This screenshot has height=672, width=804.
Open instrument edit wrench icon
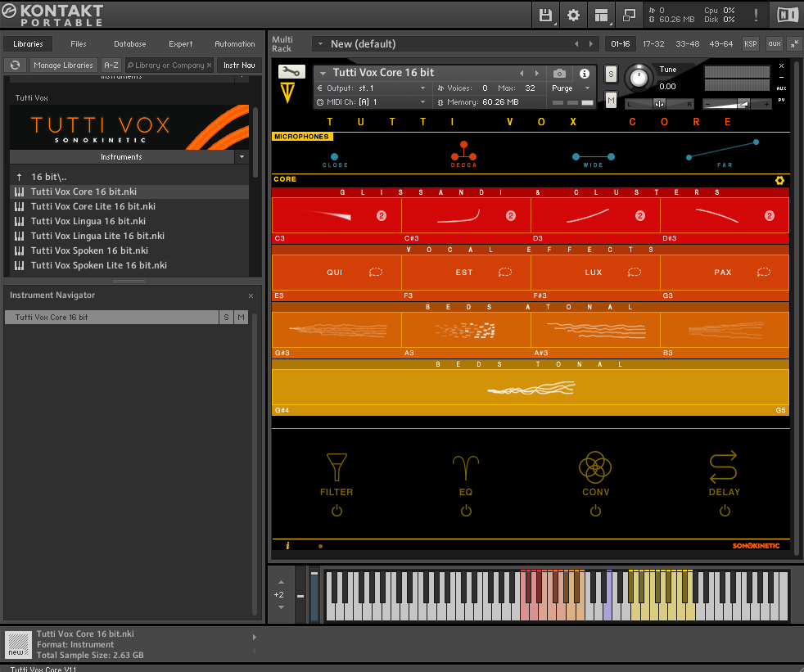click(291, 72)
